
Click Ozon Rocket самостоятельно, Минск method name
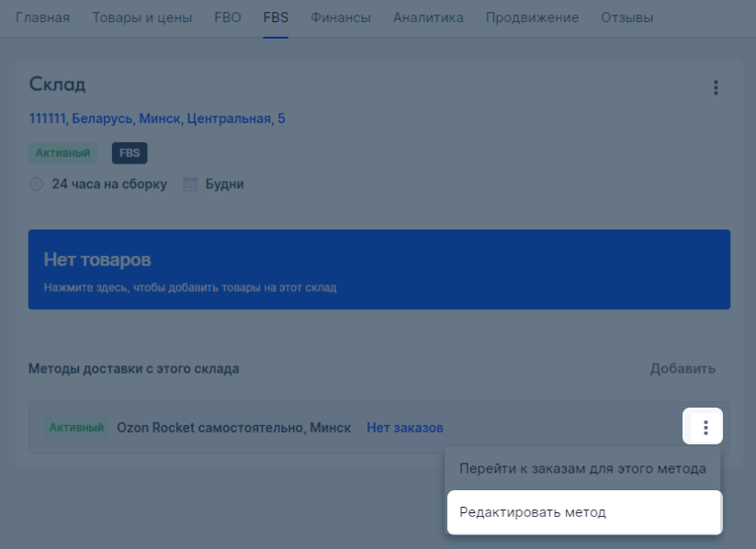(x=234, y=428)
